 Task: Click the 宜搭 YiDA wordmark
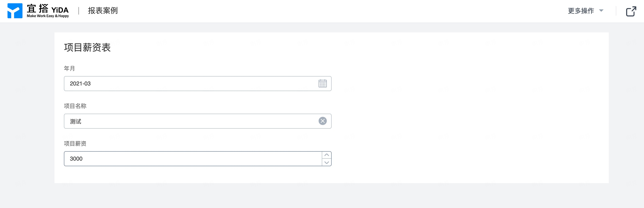[x=47, y=9]
